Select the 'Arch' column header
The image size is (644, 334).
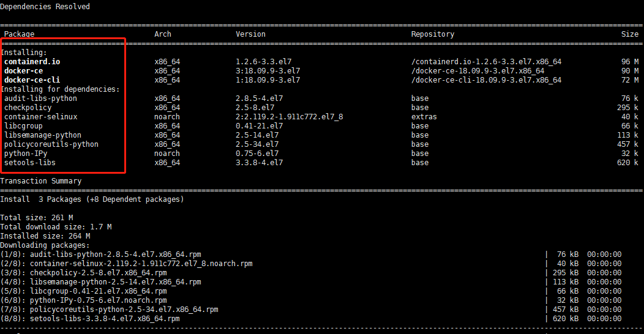coord(163,34)
